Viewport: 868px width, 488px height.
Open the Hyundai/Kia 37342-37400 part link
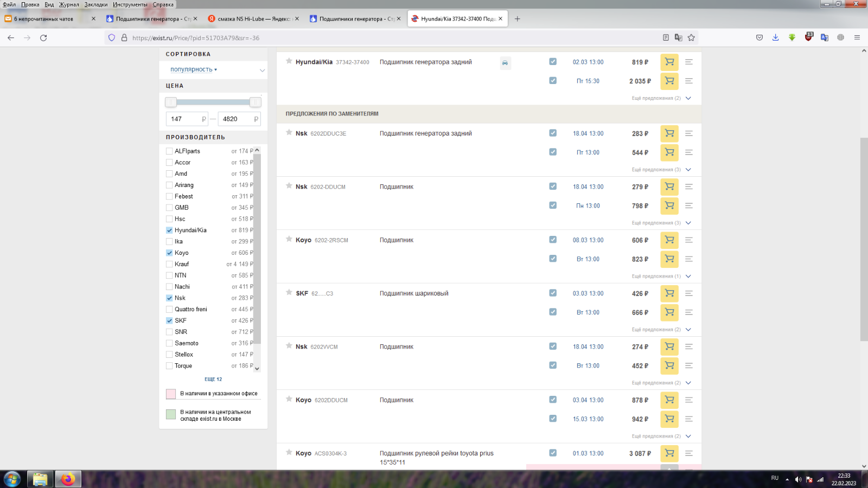353,62
